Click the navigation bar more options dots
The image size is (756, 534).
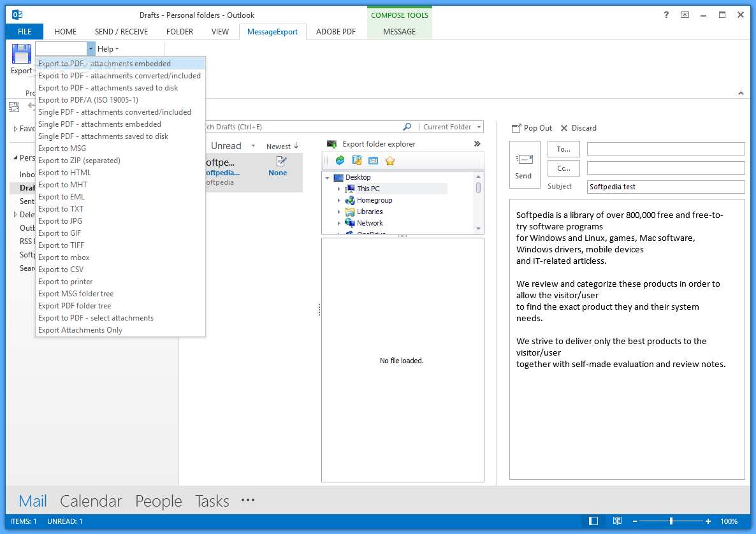point(248,500)
